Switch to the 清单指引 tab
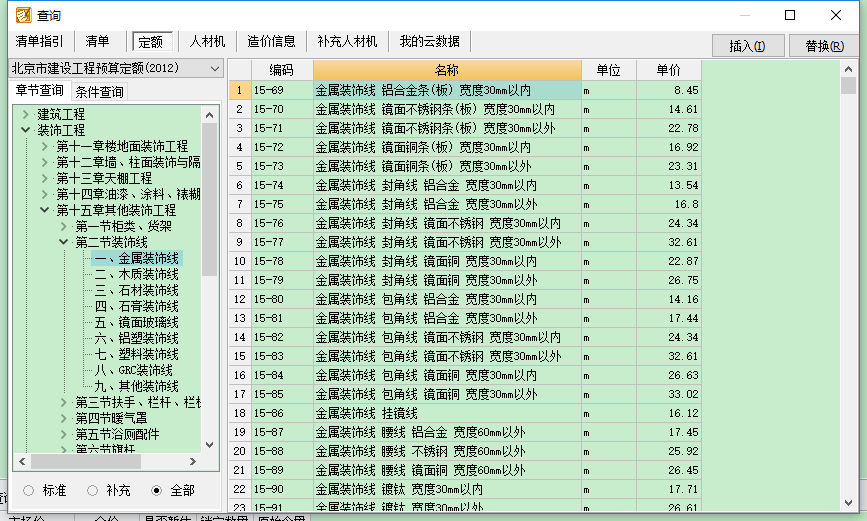The image size is (867, 521). point(40,41)
